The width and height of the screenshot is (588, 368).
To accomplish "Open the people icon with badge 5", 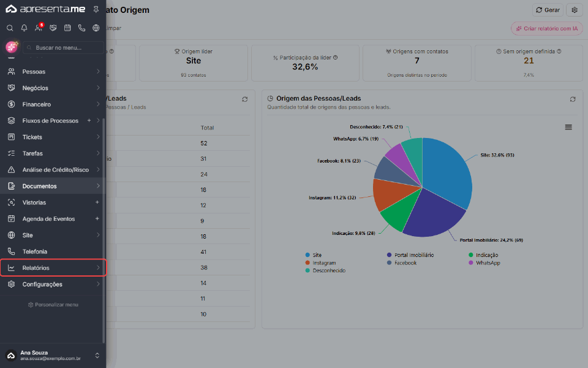I will pyautogui.click(x=39, y=28).
